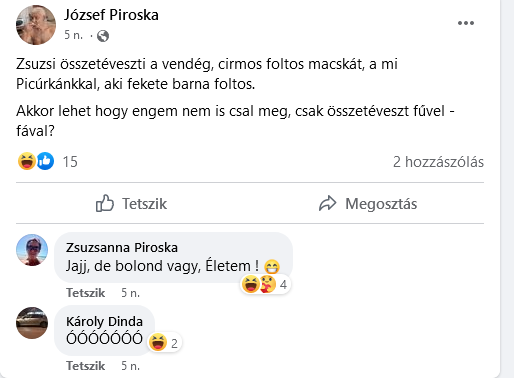Click the laughing reaction icon on post

[27, 161]
